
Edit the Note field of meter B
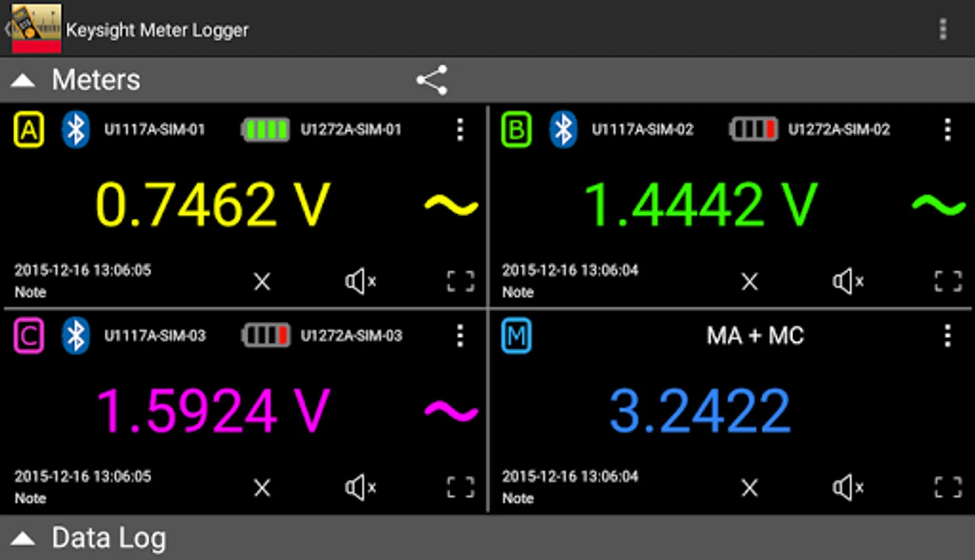click(518, 292)
